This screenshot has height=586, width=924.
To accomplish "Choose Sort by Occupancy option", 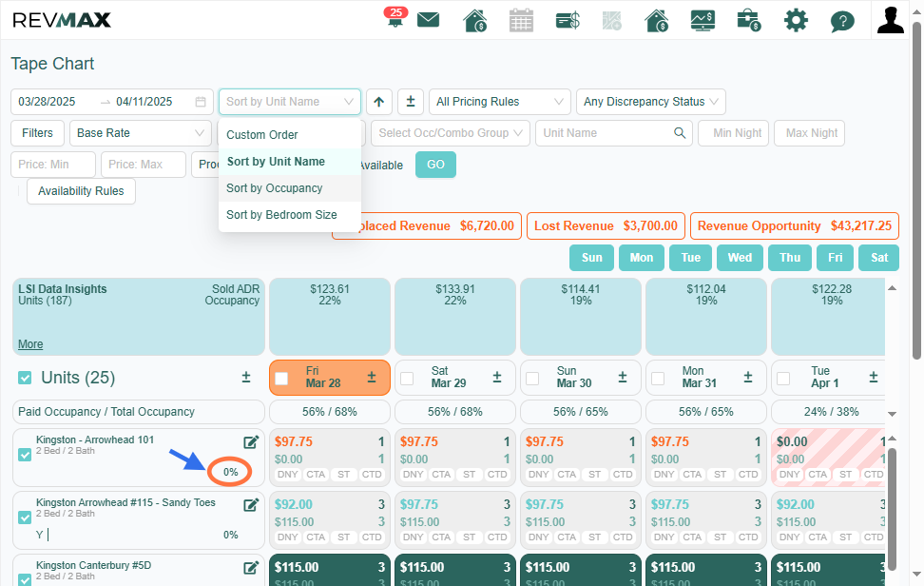I will point(290,188).
